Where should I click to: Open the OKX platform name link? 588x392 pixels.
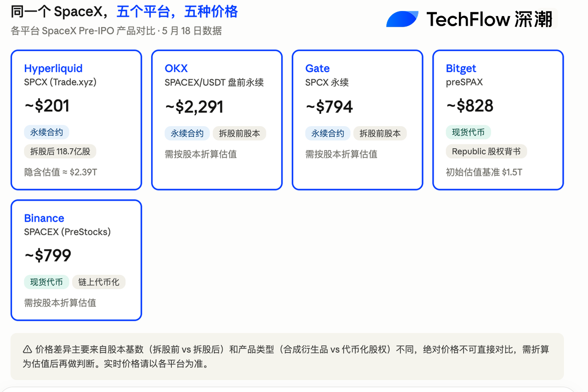[x=176, y=68]
